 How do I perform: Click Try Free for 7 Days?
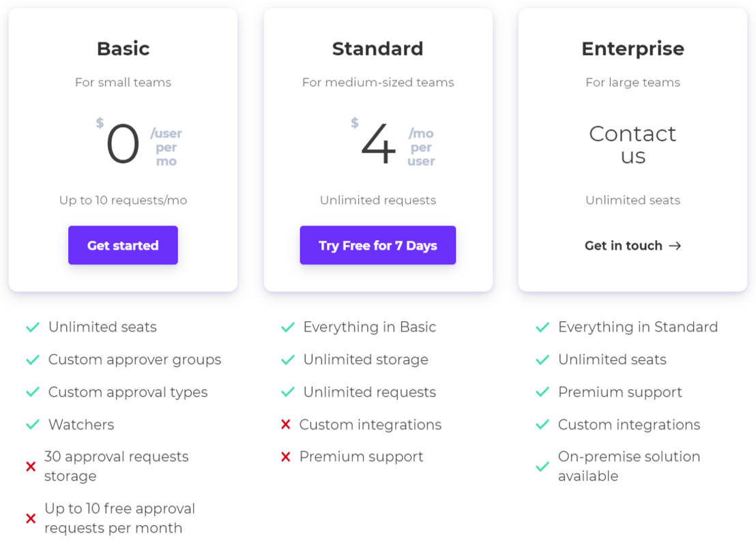pos(378,245)
